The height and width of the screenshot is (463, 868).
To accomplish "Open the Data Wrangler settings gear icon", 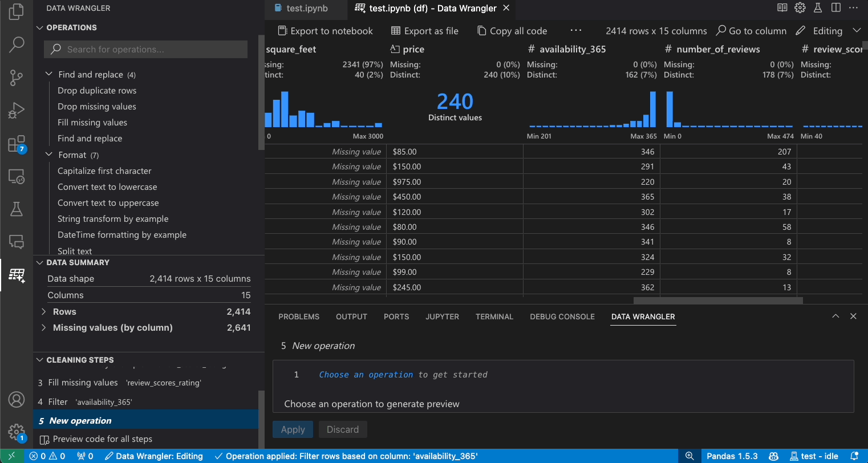I will click(800, 7).
